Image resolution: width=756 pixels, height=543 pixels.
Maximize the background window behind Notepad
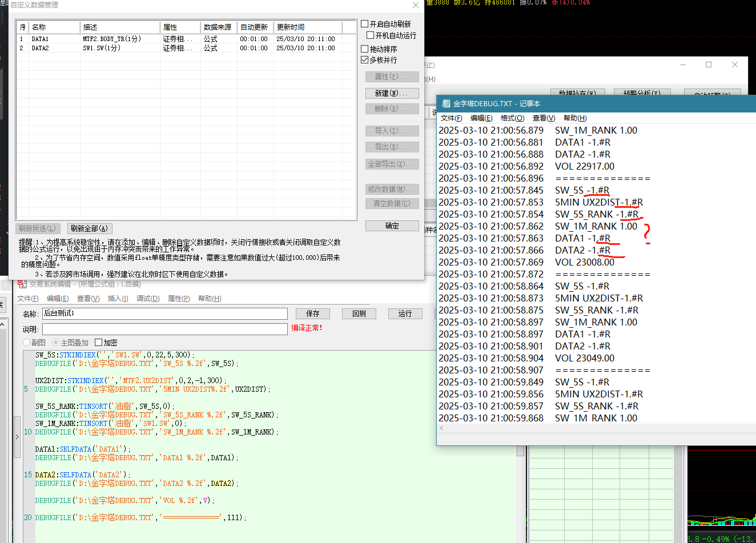709,65
